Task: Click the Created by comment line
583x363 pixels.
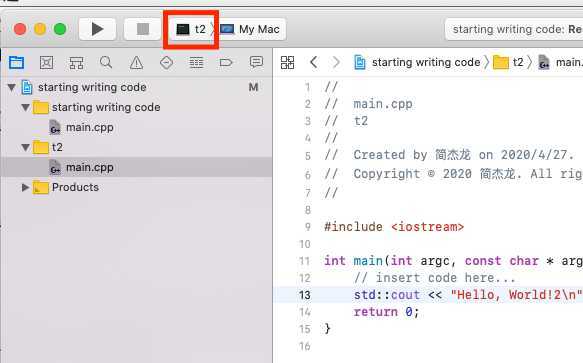Action: 450,155
